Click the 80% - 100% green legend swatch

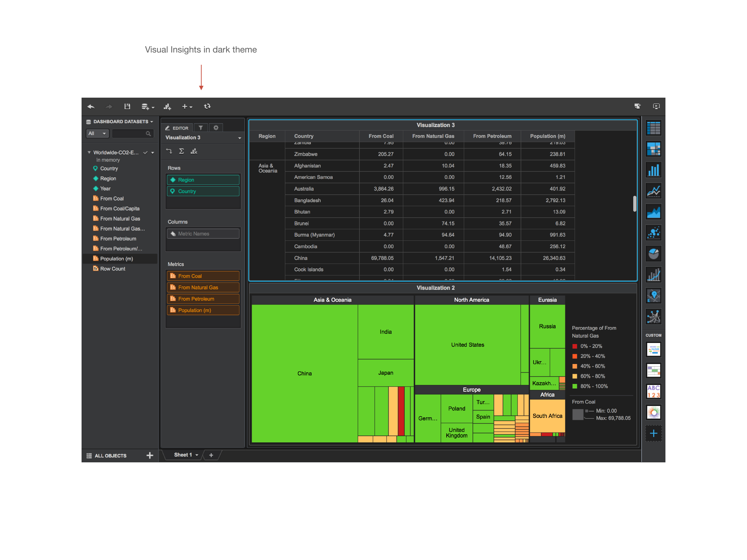[574, 386]
